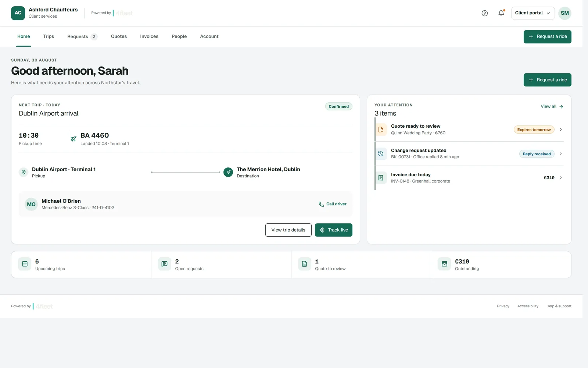The image size is (588, 368).
Task: Open the Accessibility footer link
Action: (528, 306)
